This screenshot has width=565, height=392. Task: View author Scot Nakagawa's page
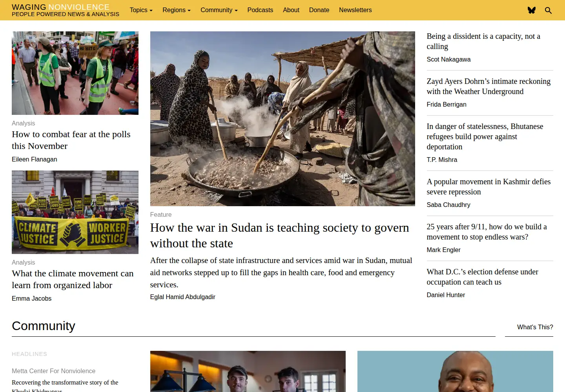coord(448,59)
